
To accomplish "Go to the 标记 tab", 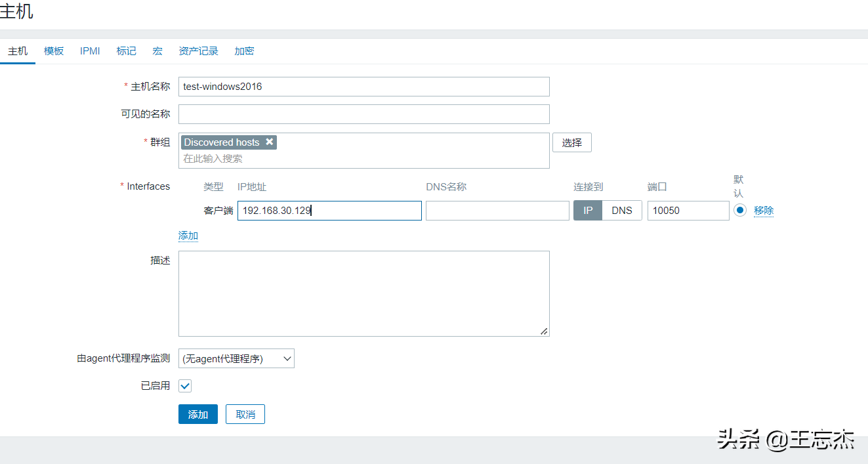I will tap(126, 51).
